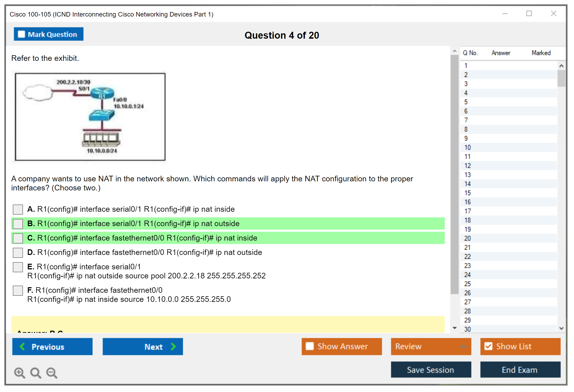The image size is (574, 392).
Task: Click the Marked column header
Action: [541, 53]
